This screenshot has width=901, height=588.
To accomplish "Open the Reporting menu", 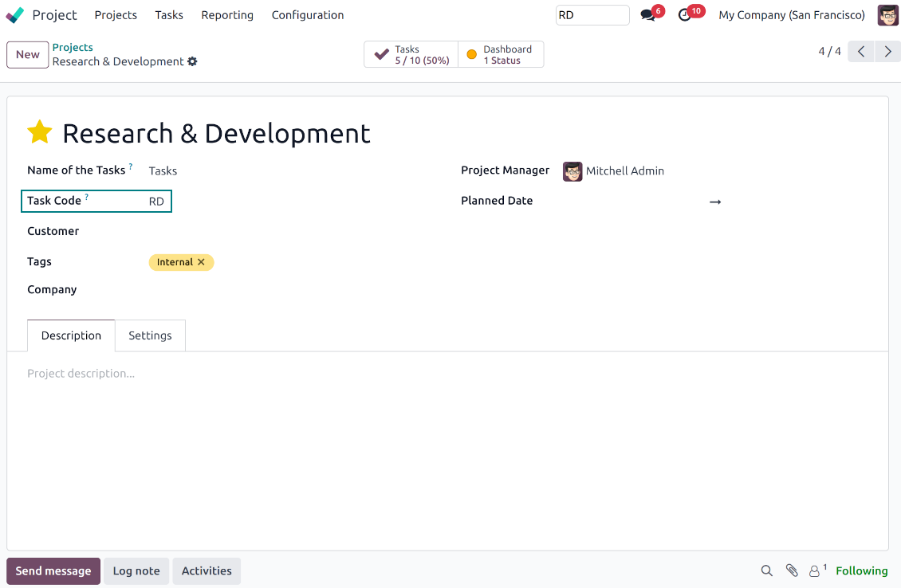I will click(227, 15).
